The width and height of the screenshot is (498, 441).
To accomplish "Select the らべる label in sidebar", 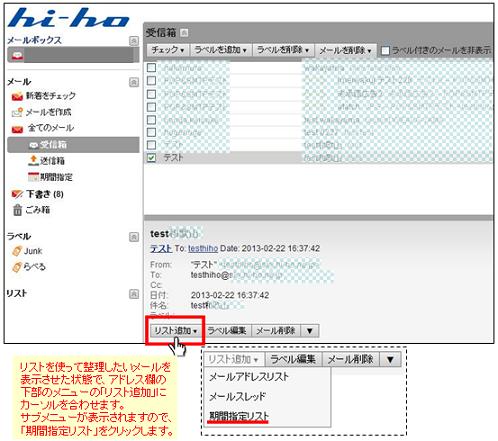I will [x=34, y=267].
